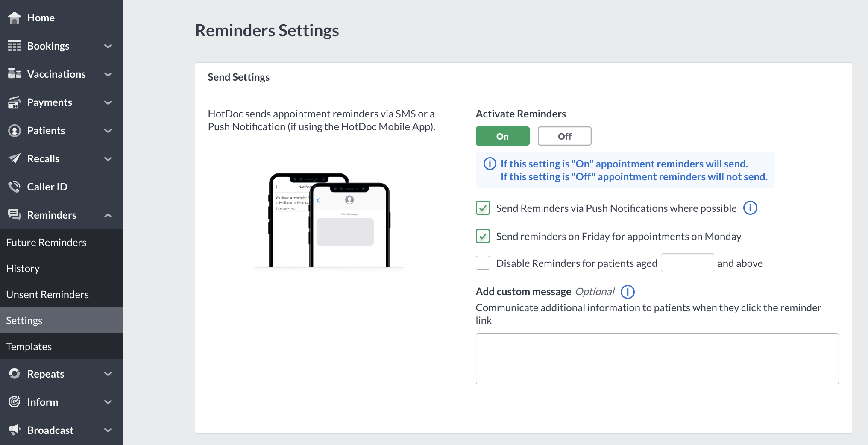This screenshot has height=445, width=868.
Task: Click the custom message info tooltip icon
Action: [x=628, y=292]
